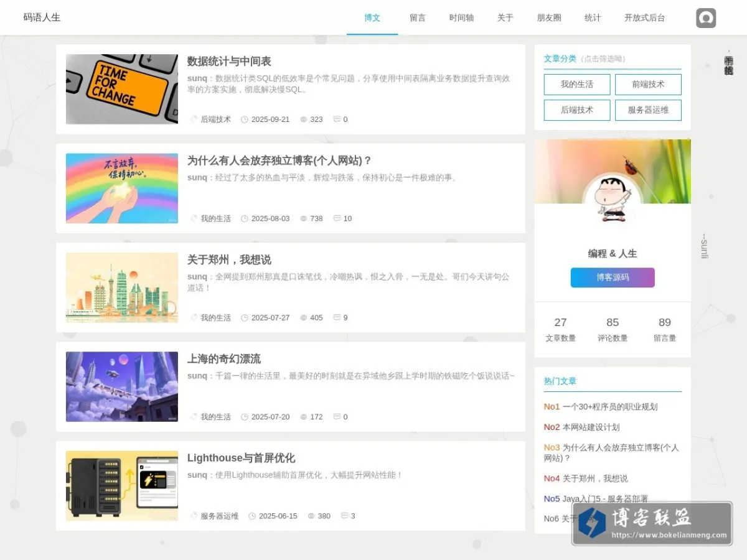The image size is (747, 560).
Task: Click the user avatar icon in header
Action: [706, 18]
